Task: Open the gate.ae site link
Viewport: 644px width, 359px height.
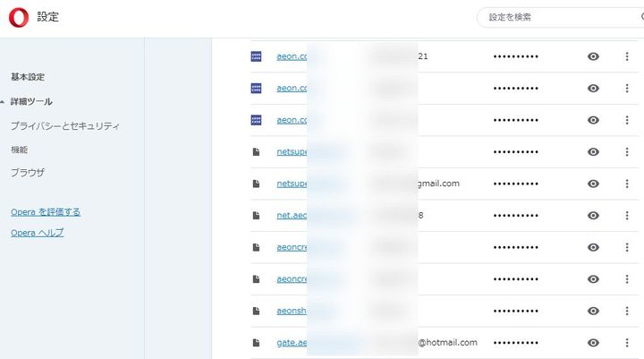Action: click(x=292, y=343)
